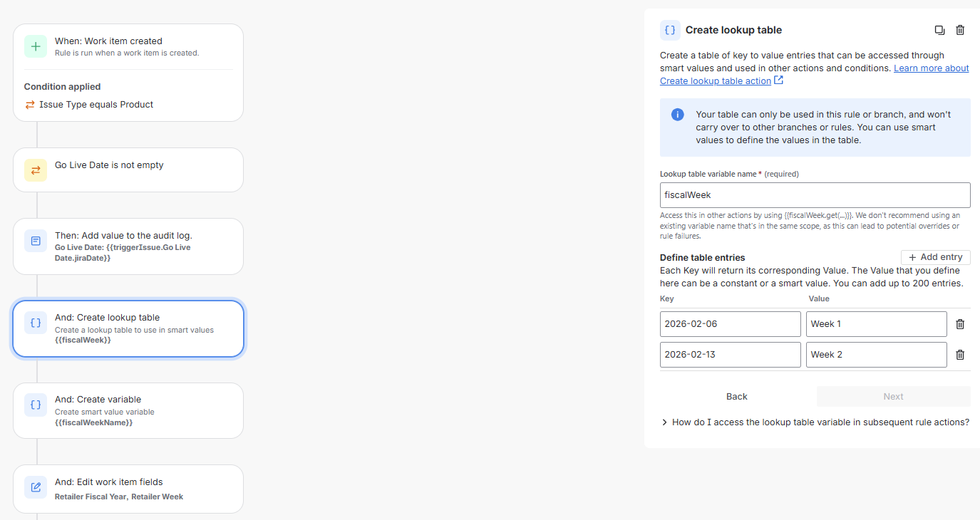Screen dimensions: 980x520
Task: Click the braces icon beside Create lookup table title
Action: click(x=670, y=30)
